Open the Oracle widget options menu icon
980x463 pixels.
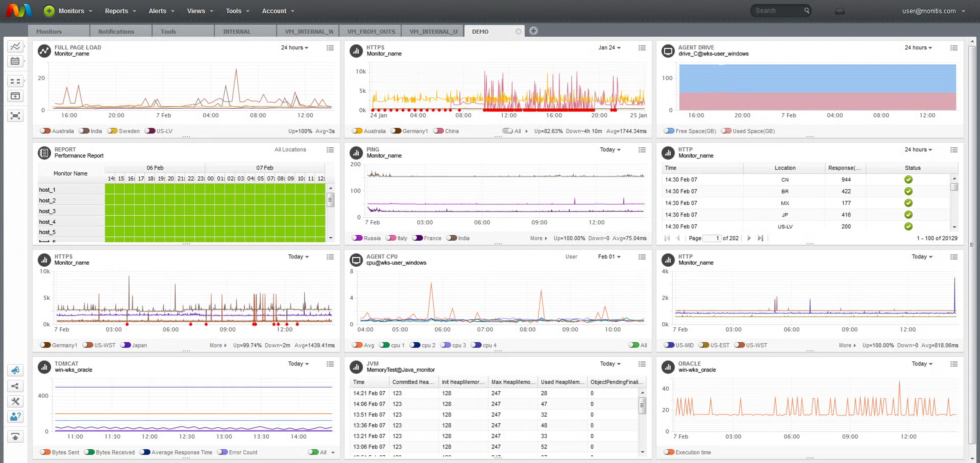coord(954,364)
